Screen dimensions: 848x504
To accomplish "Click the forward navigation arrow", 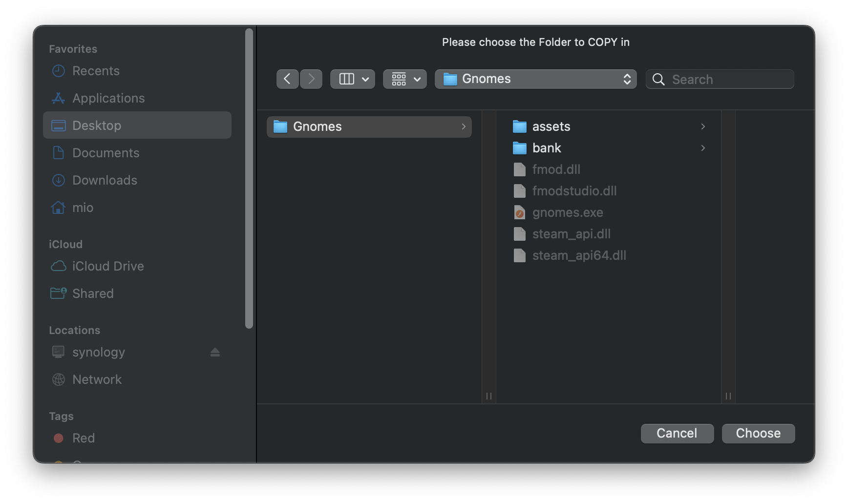I will pos(311,79).
